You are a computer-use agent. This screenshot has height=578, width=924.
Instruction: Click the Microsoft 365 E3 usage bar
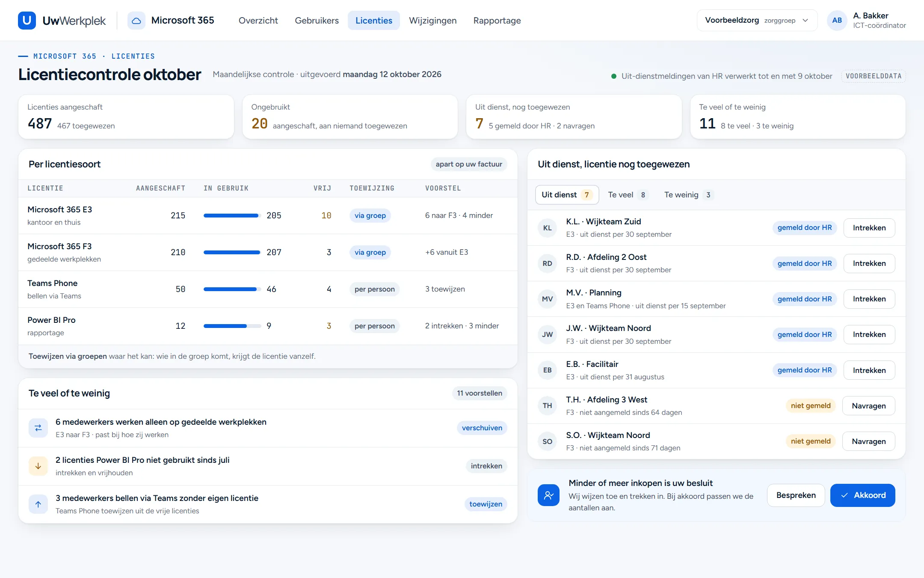232,215
